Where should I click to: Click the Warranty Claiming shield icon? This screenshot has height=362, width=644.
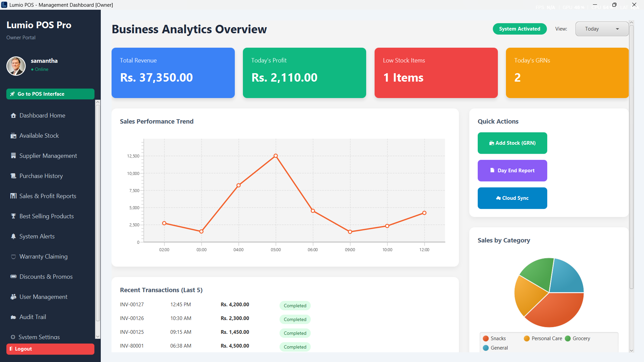pos(13,257)
